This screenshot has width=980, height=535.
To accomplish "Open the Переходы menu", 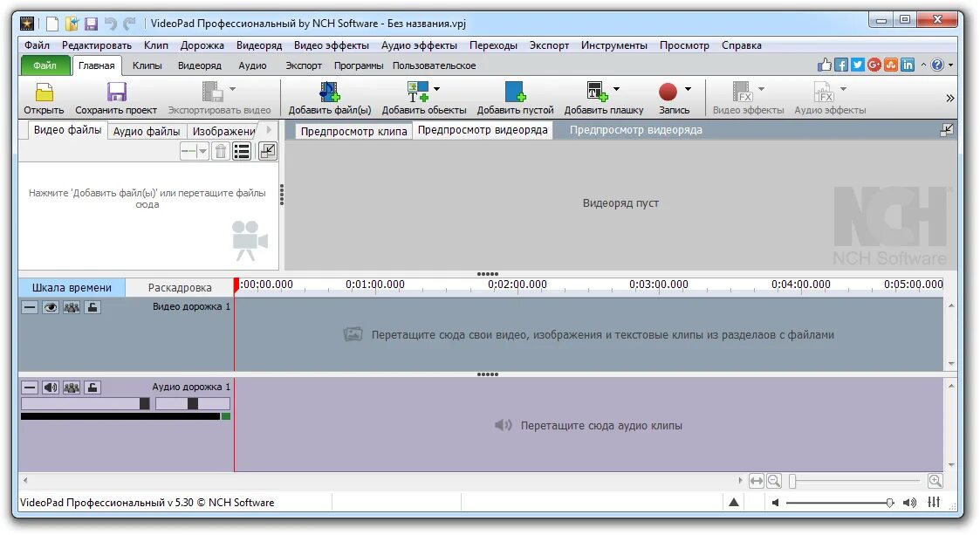I will [x=493, y=45].
